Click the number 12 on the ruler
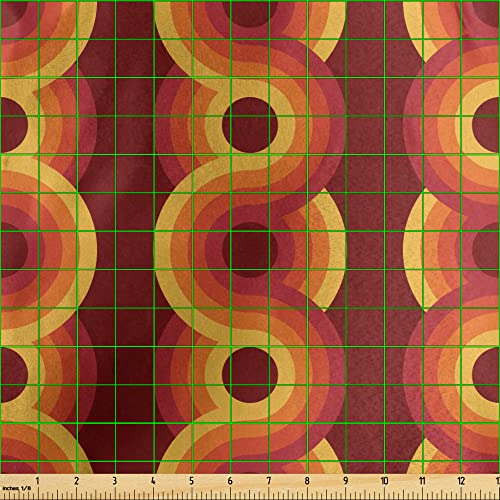 pyautogui.click(x=461, y=481)
